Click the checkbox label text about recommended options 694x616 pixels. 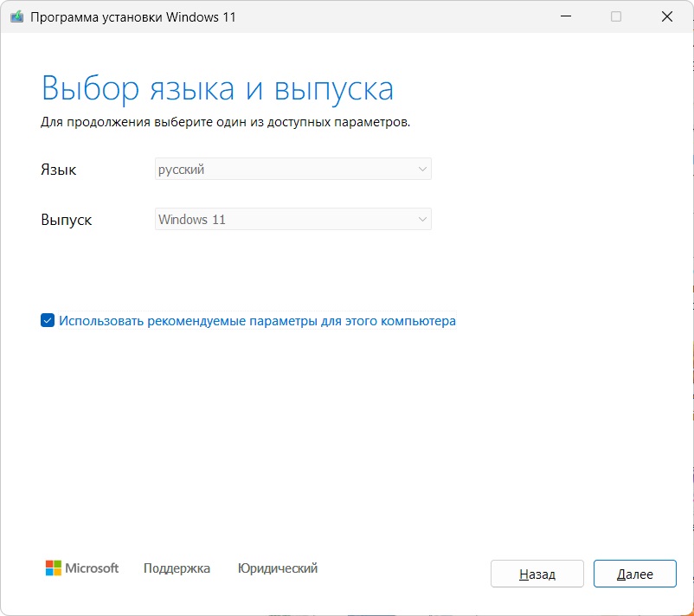pyautogui.click(x=257, y=320)
